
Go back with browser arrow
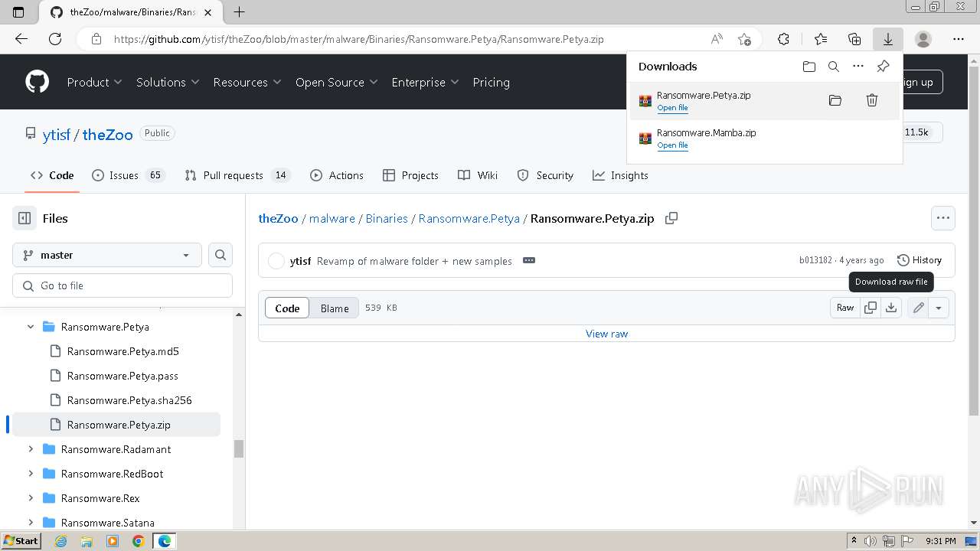pyautogui.click(x=21, y=39)
